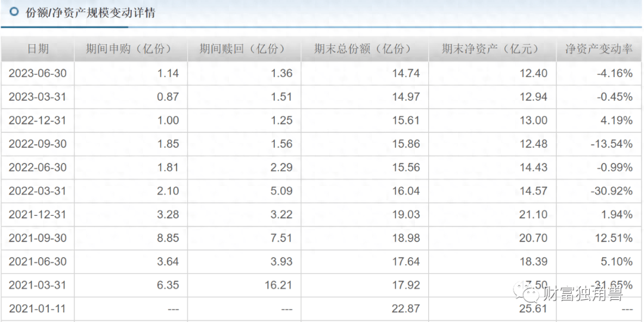Viewport: 644px width, 322px height.
Task: Select the 16.21 redemption value cell
Action: point(277,285)
